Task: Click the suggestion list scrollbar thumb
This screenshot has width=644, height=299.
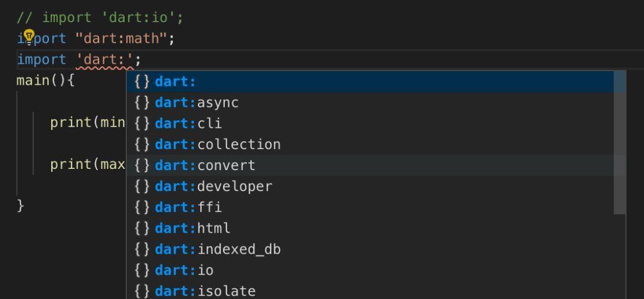Action: click(x=620, y=143)
